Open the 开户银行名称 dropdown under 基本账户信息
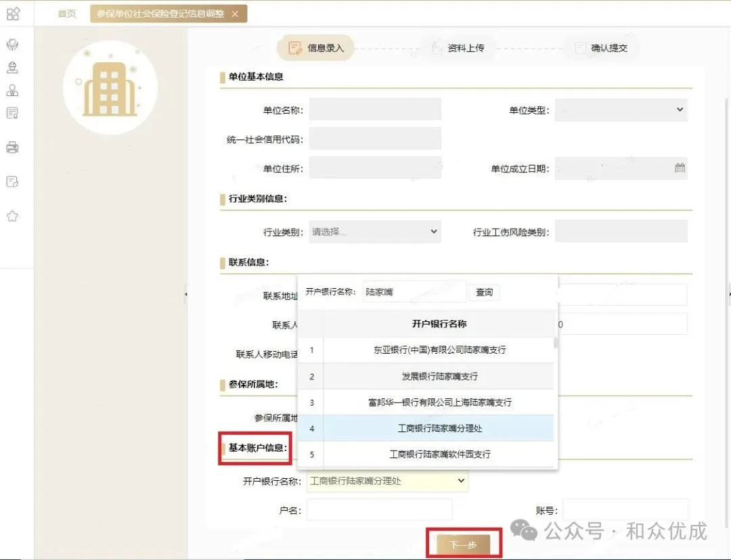731x560 pixels. 386,480
